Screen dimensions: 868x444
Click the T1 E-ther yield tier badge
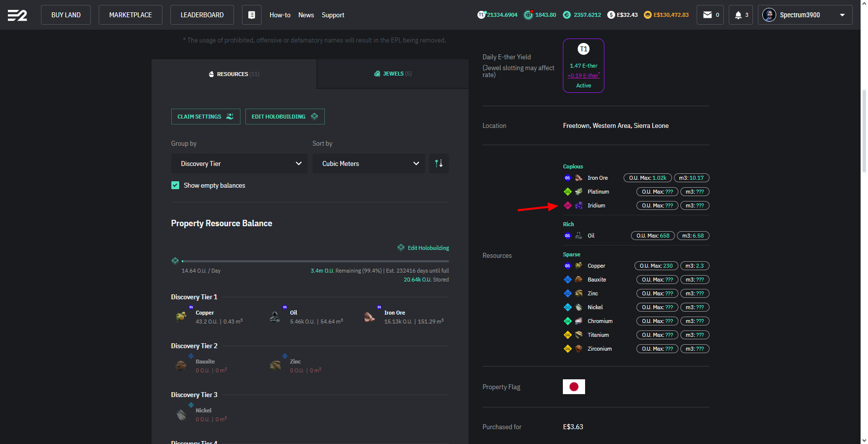click(x=583, y=49)
